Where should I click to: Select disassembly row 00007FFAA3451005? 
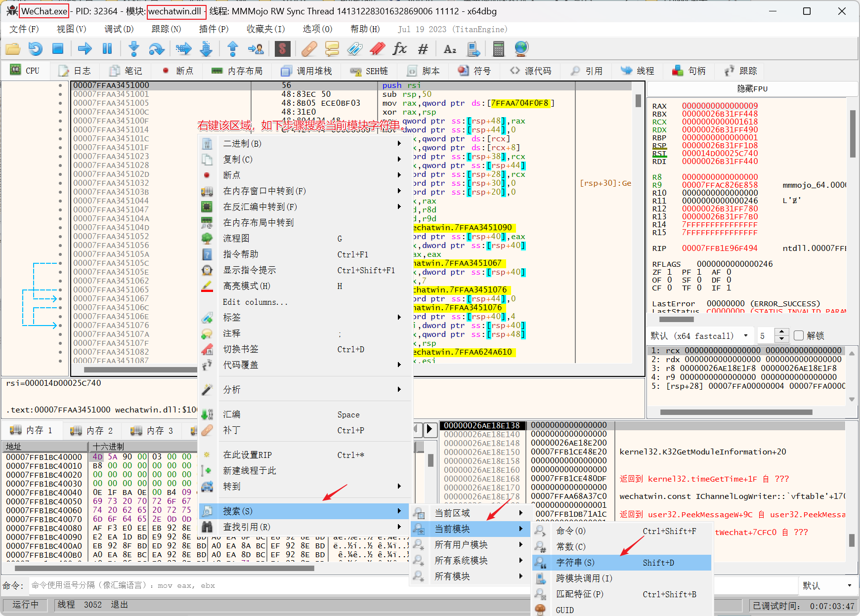click(x=351, y=103)
